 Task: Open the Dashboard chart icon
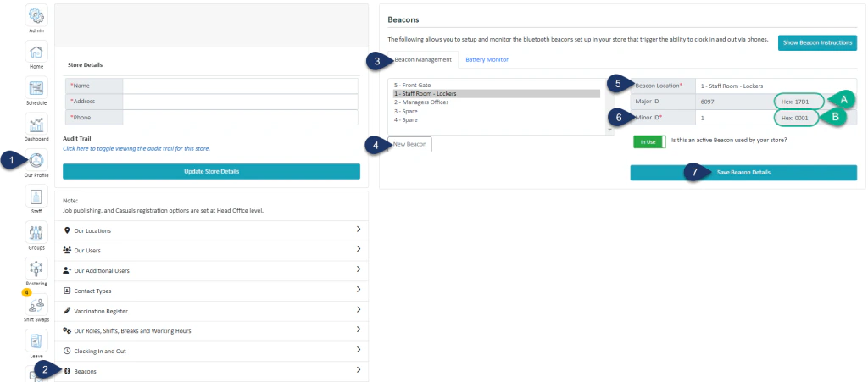[36, 124]
